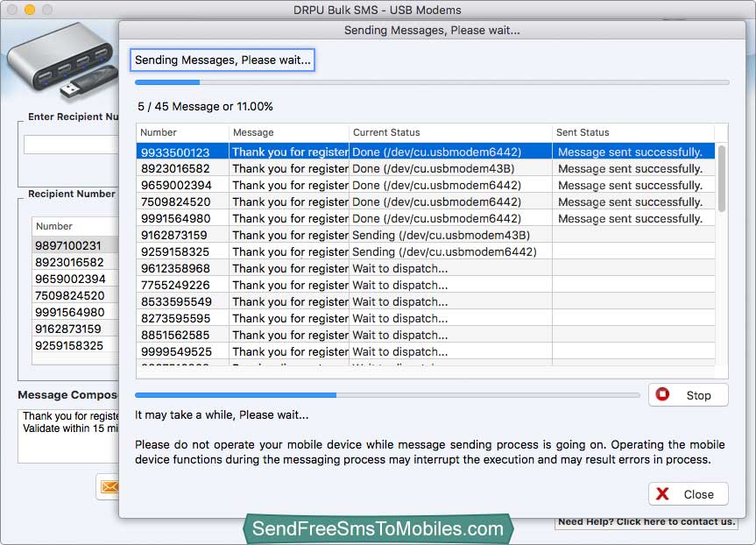Click the yellow minimize window button

pyautogui.click(x=30, y=10)
